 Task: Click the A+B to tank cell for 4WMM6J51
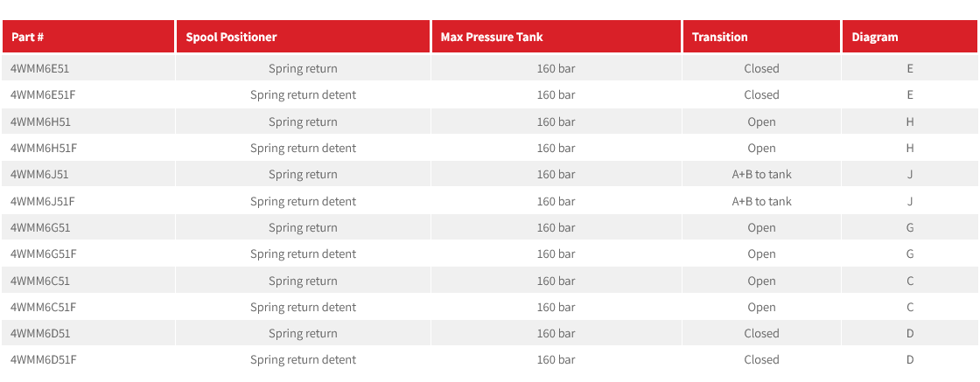pyautogui.click(x=761, y=174)
